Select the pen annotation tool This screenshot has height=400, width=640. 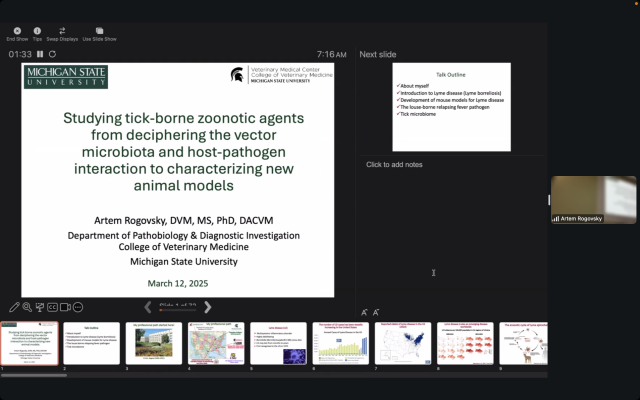tap(14, 307)
